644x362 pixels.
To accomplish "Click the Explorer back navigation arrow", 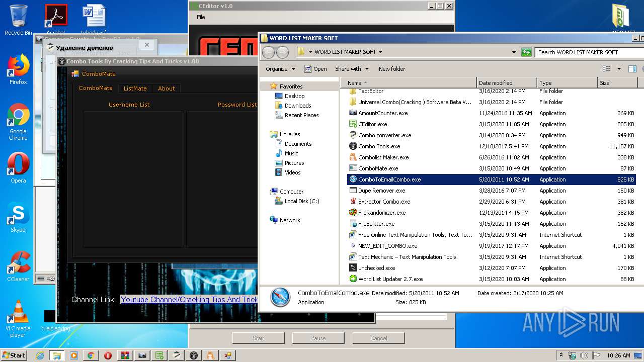I will [x=269, y=52].
